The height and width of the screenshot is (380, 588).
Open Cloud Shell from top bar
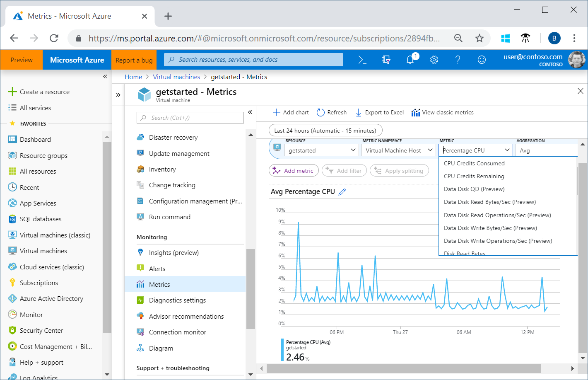(x=362, y=60)
